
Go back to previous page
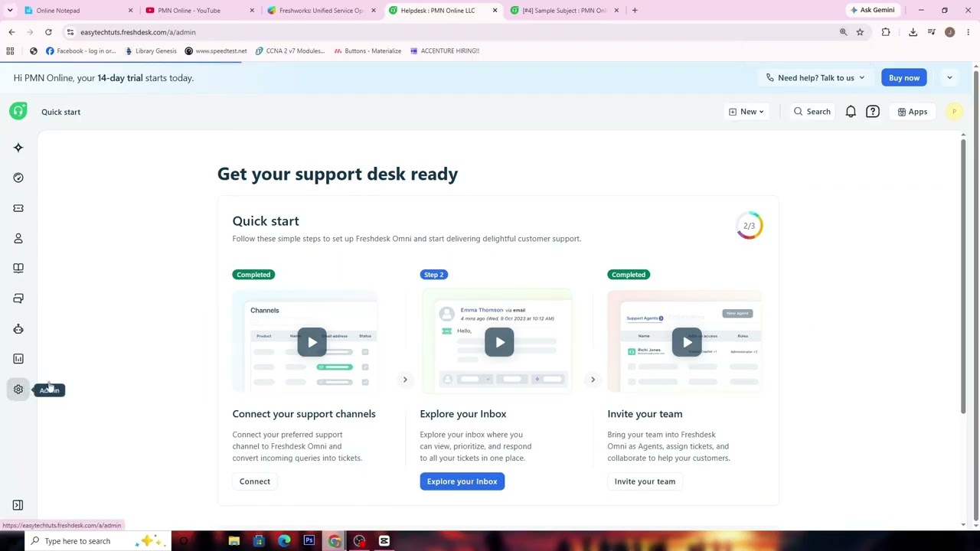(11, 32)
